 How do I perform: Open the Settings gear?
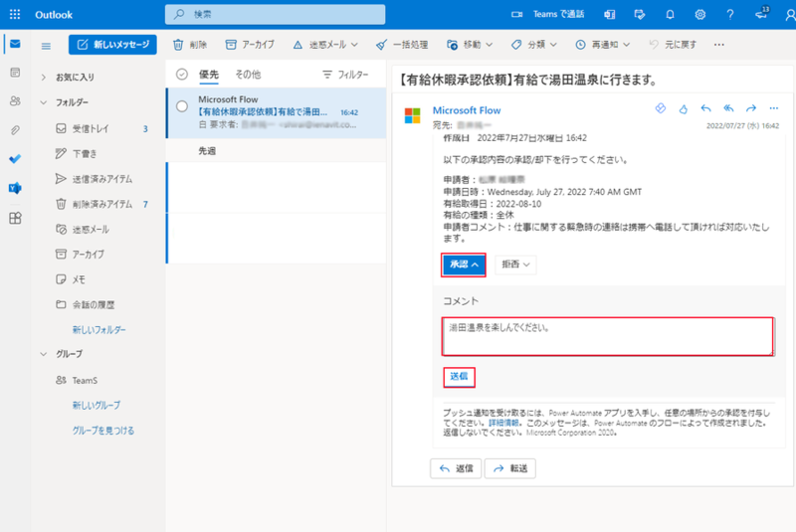click(x=700, y=14)
